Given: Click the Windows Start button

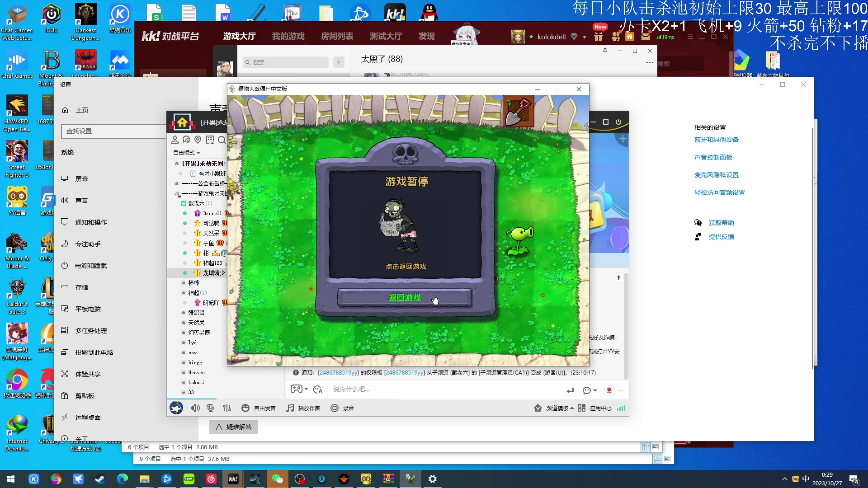Looking at the screenshot, I should click(x=11, y=479).
